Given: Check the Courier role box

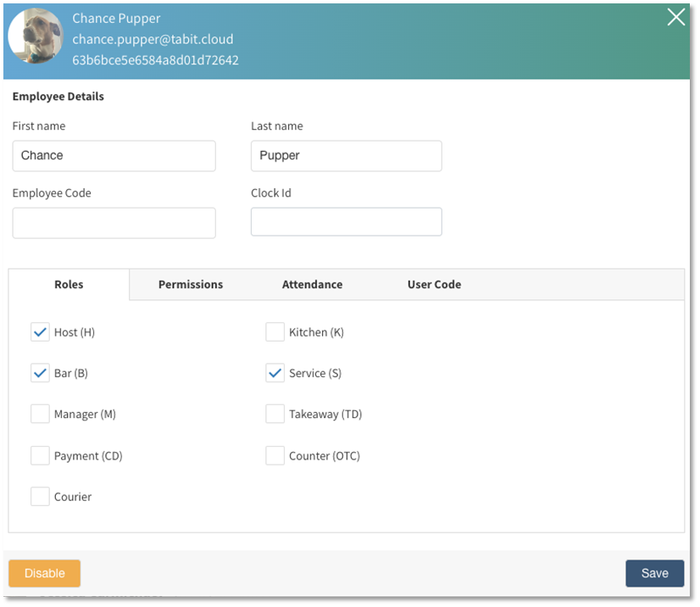Looking at the screenshot, I should coord(40,497).
